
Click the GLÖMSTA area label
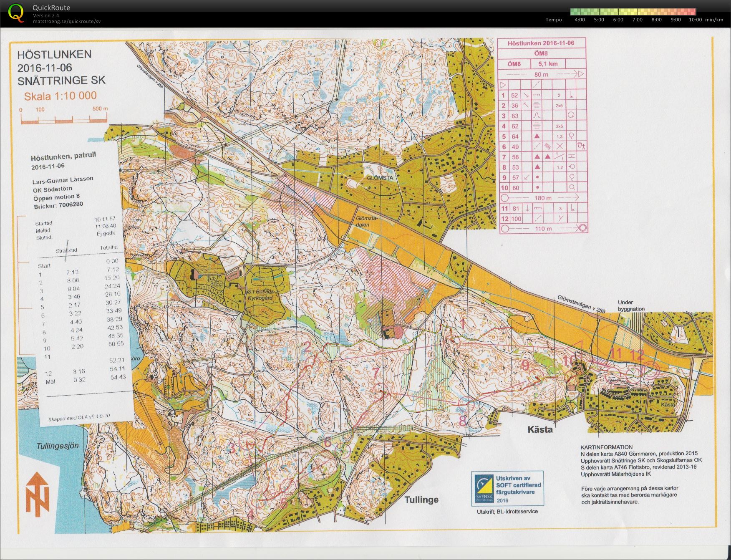tap(380, 177)
